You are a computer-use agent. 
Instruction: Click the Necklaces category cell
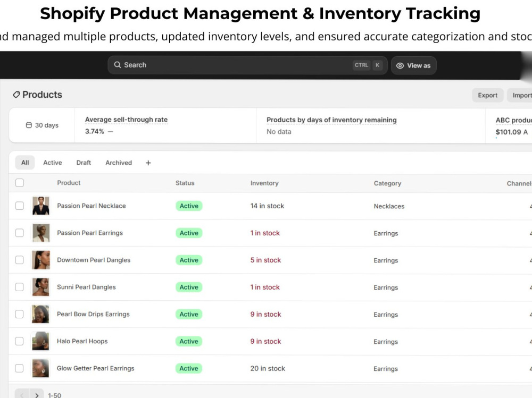389,206
